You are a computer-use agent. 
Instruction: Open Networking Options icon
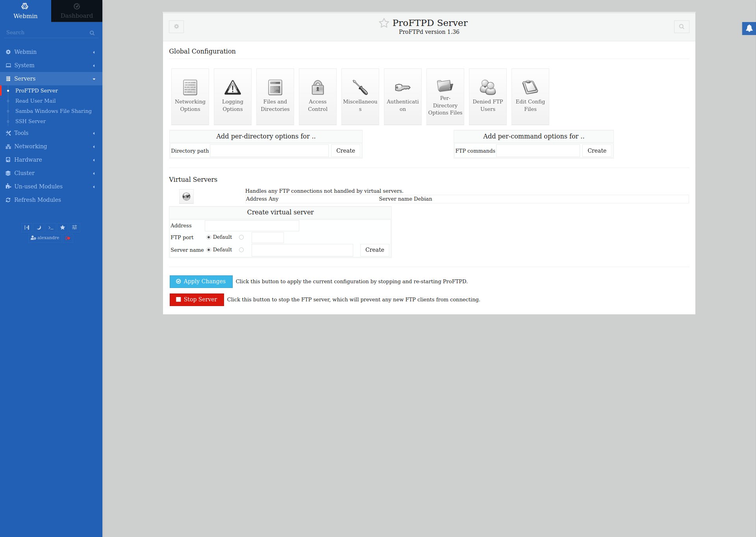[190, 88]
